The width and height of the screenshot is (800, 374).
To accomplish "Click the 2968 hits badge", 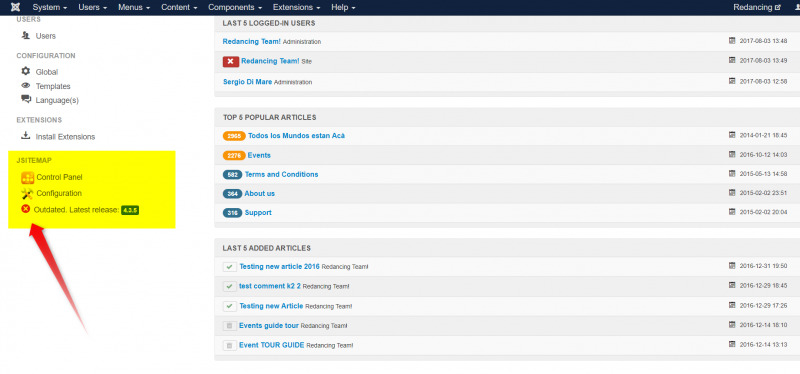I will point(234,136).
